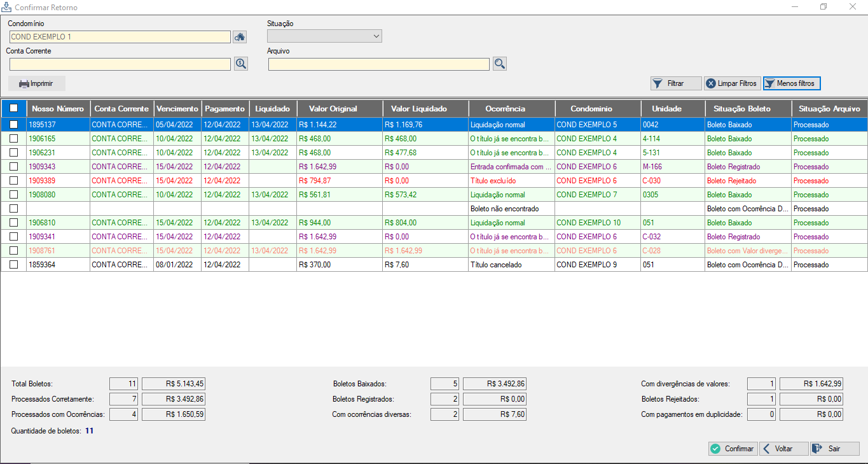This screenshot has height=464, width=868.
Task: Clear filters using Limpar Filtros
Action: click(x=732, y=83)
